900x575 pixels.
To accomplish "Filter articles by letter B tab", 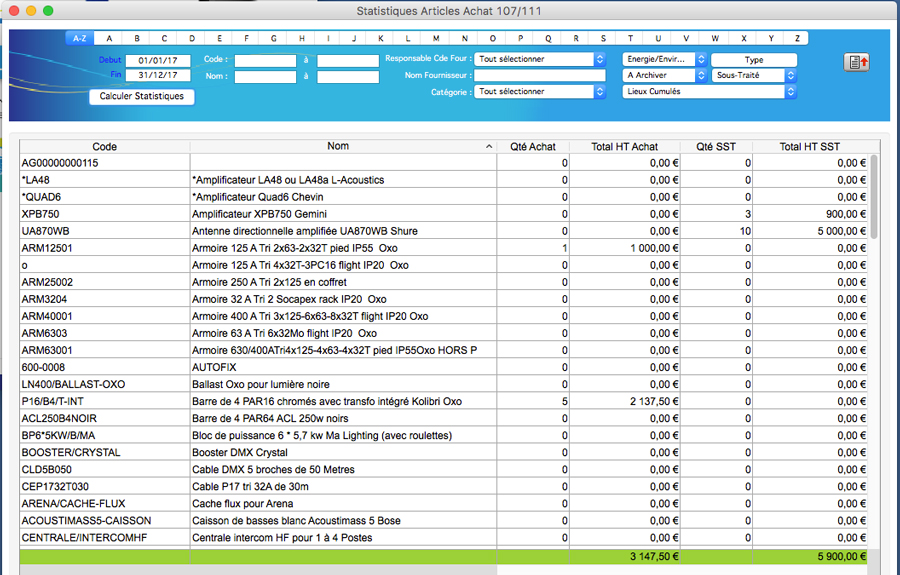I will click(x=137, y=38).
